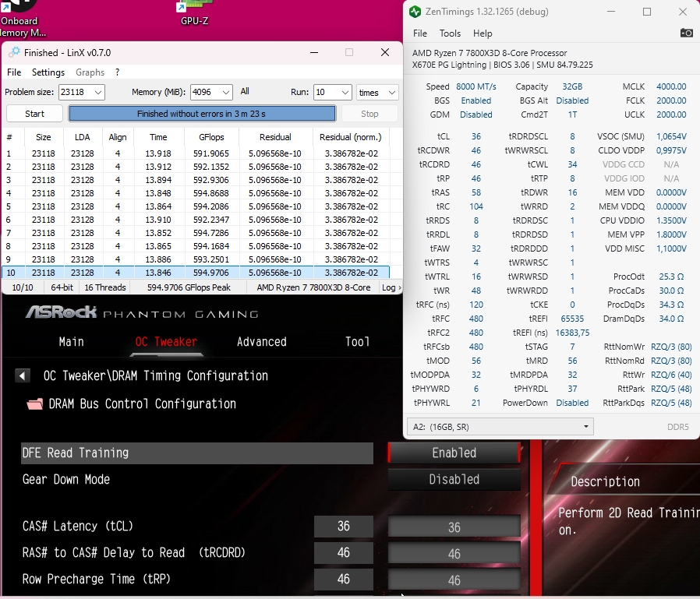Click the VSOC (SMU) 1,0654V value
The width and height of the screenshot is (700, 599).
pos(671,136)
